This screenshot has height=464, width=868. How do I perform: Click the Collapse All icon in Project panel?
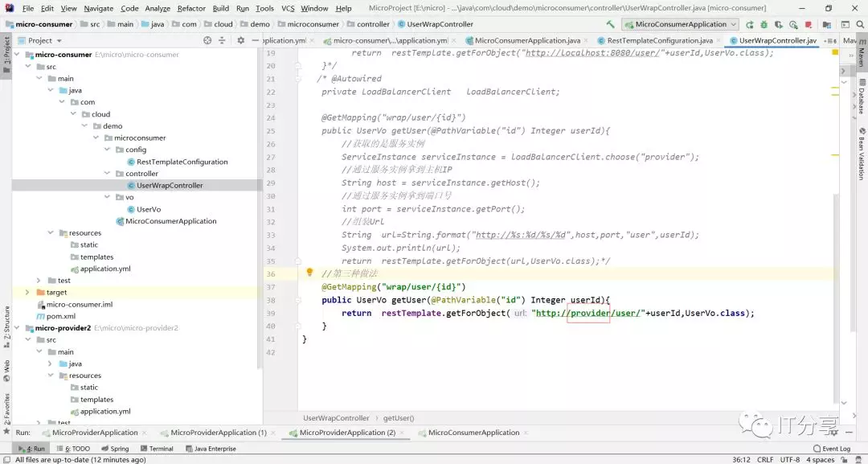(x=222, y=40)
